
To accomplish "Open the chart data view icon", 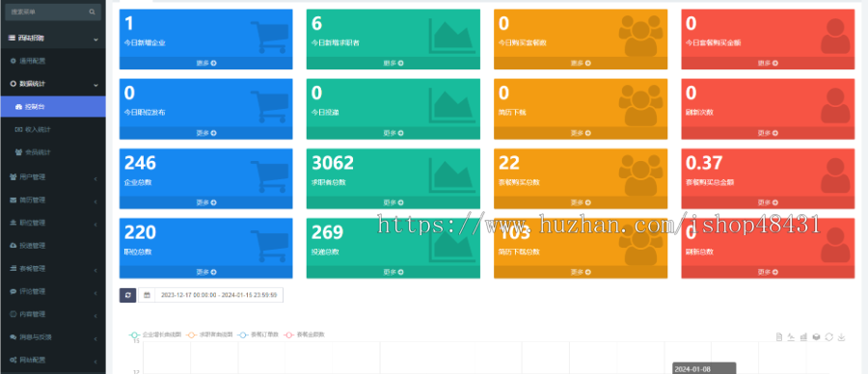I will tap(779, 337).
